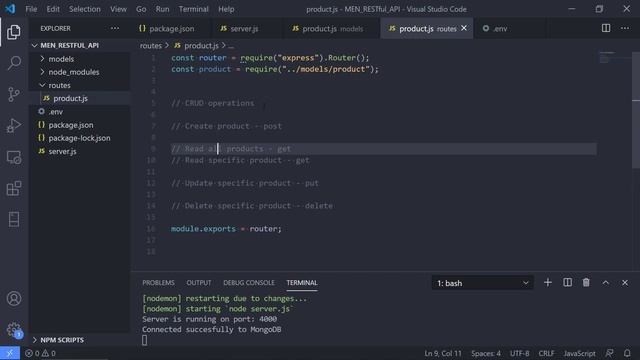
Task: Maximize the panel with up chevron
Action: (606, 282)
